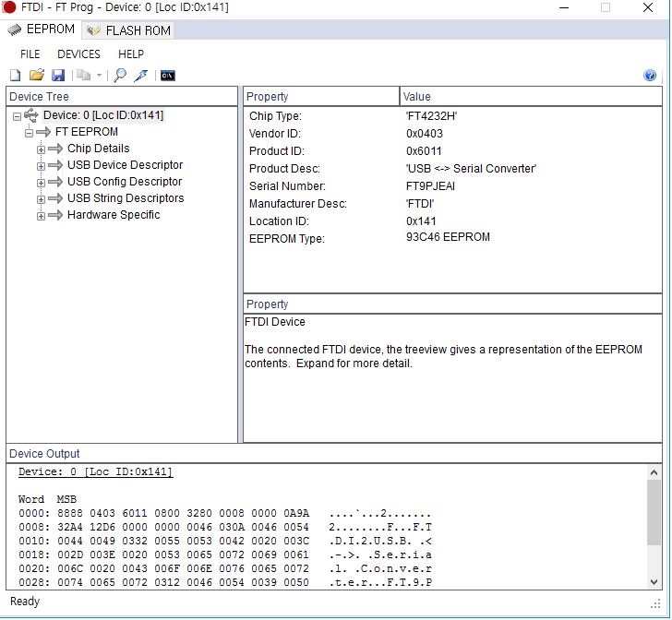
Task: Select USB String Descriptors tree item
Action: [126, 198]
